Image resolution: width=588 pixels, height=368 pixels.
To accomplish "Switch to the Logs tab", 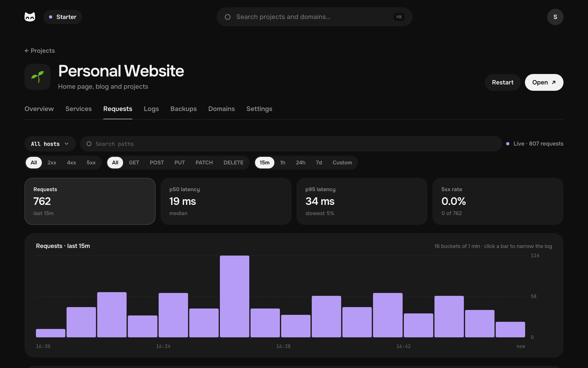I will pos(151,109).
